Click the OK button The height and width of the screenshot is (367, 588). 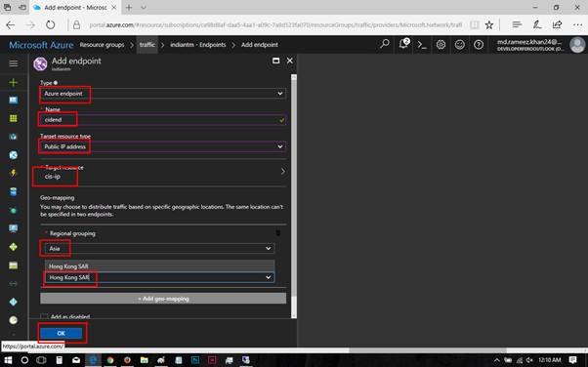pos(62,333)
